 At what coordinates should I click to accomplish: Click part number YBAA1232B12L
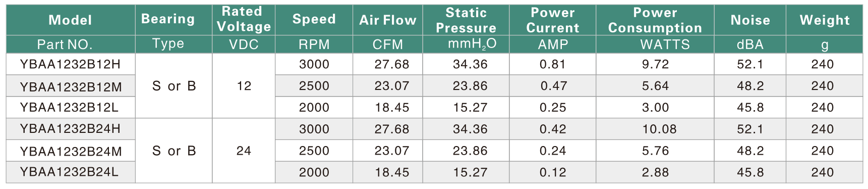69,107
